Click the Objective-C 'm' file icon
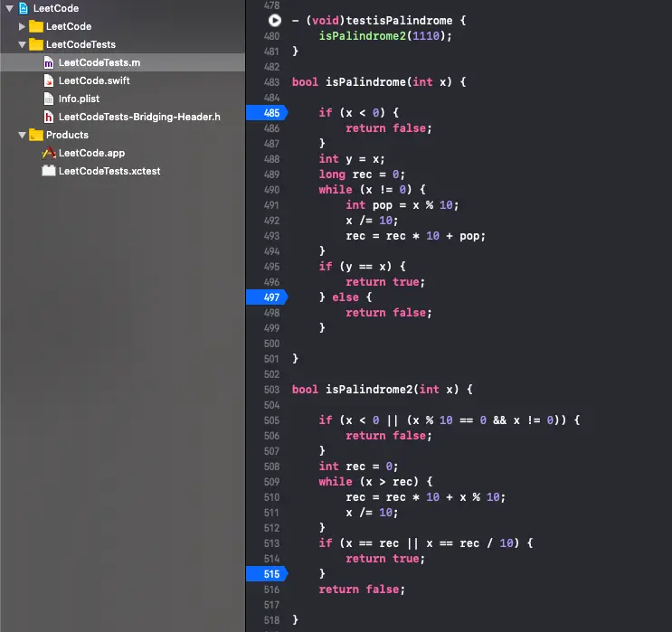 click(49, 62)
